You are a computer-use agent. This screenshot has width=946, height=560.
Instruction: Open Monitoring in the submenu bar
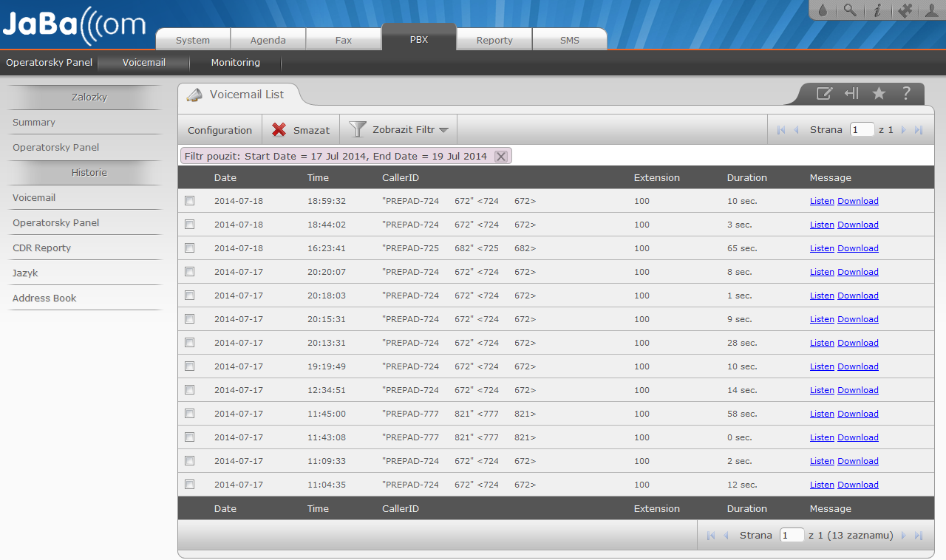click(x=235, y=63)
